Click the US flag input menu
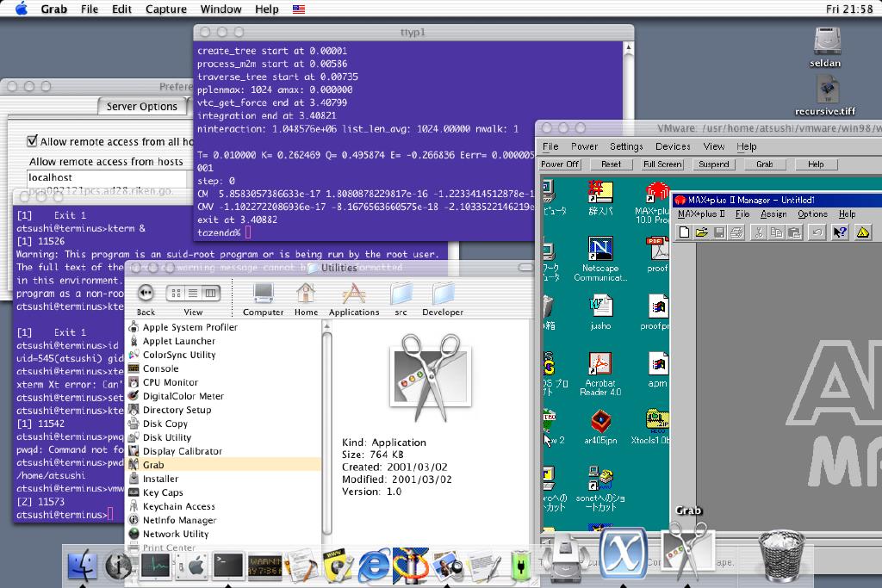Image resolution: width=882 pixels, height=588 pixels. pyautogui.click(x=299, y=9)
